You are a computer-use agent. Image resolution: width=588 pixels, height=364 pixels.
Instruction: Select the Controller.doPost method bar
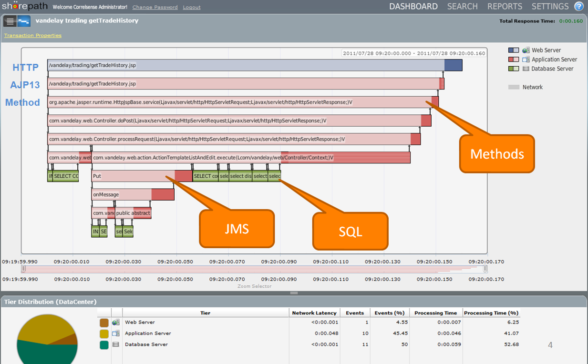pyautogui.click(x=239, y=121)
